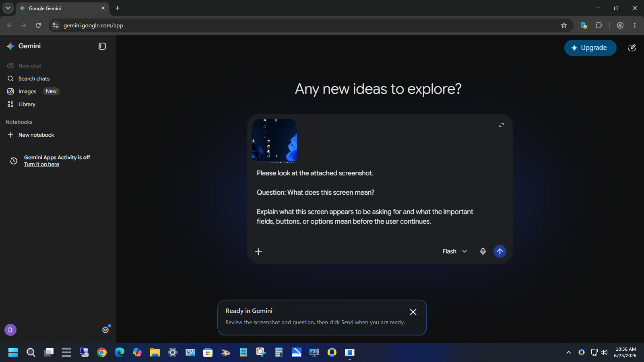This screenshot has width=644, height=362.
Task: Open the Windows Start menu
Action: point(13,353)
